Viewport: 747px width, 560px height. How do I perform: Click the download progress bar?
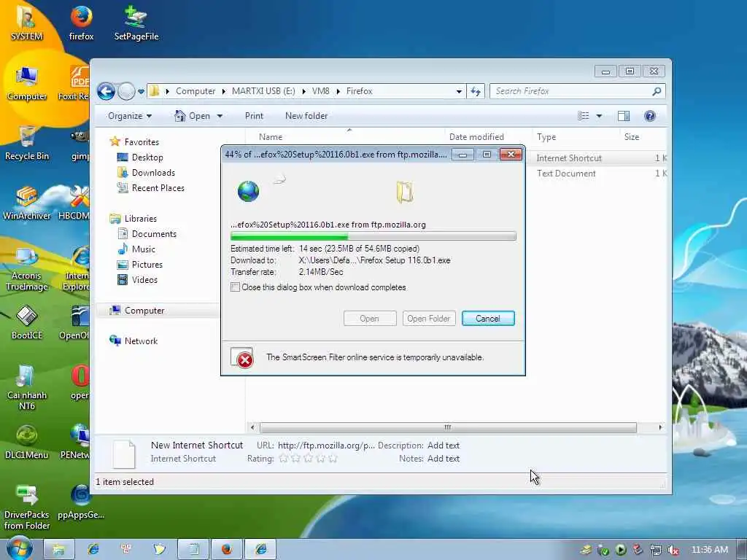[373, 236]
